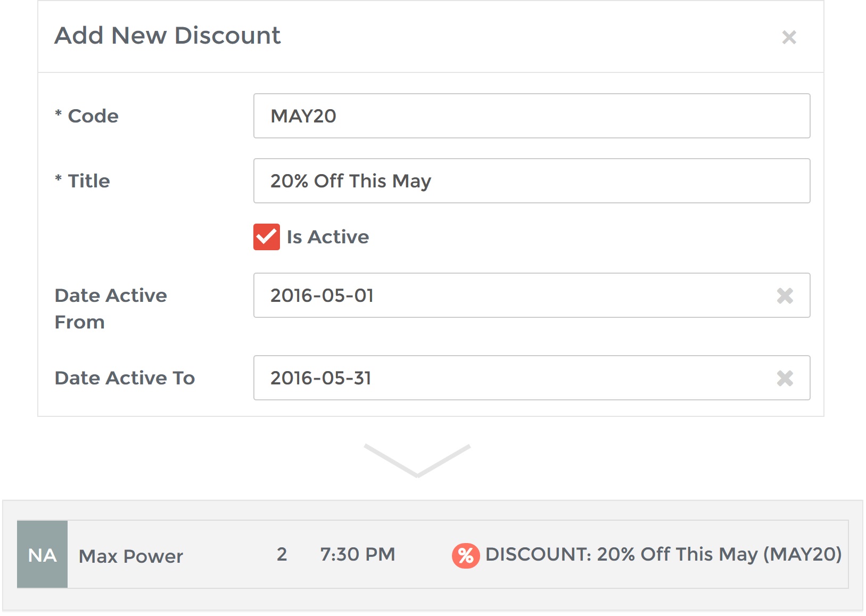Screen dimensions: 866x616
Task: Click the Code field label
Action: tap(87, 116)
